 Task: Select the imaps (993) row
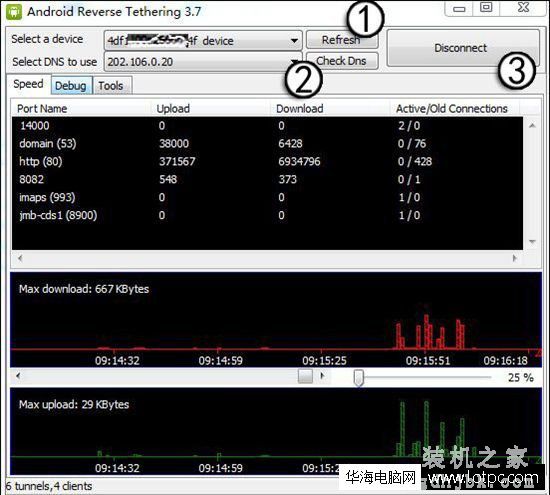267,197
